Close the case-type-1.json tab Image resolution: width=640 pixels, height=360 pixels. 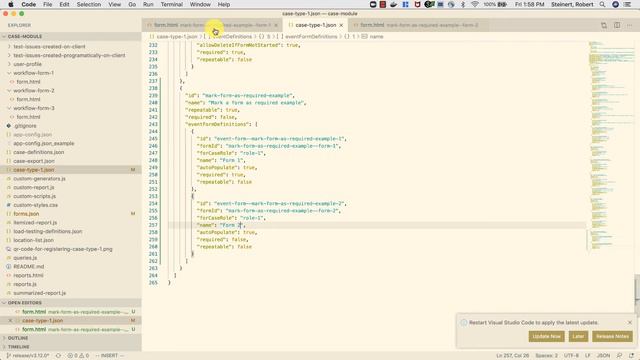[341, 25]
